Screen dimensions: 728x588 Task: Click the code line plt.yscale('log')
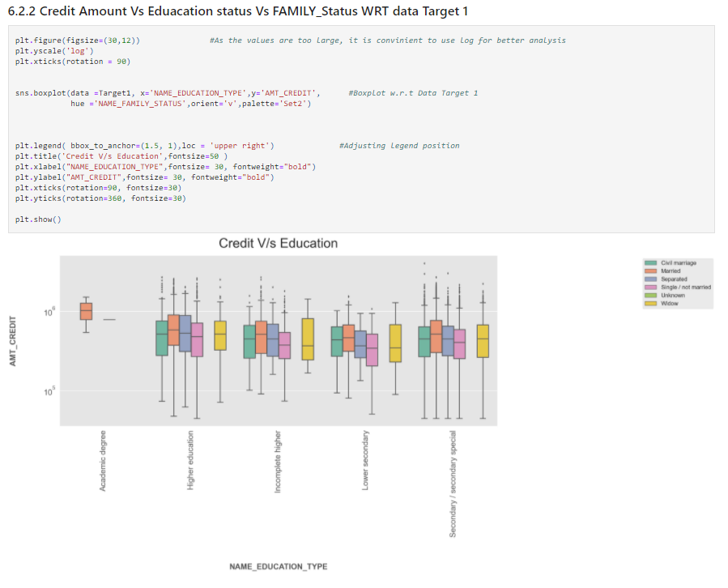[54, 51]
